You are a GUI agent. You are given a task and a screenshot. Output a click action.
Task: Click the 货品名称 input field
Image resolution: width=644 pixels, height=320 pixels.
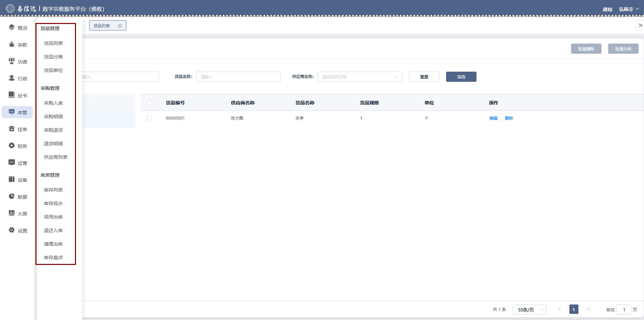click(238, 77)
